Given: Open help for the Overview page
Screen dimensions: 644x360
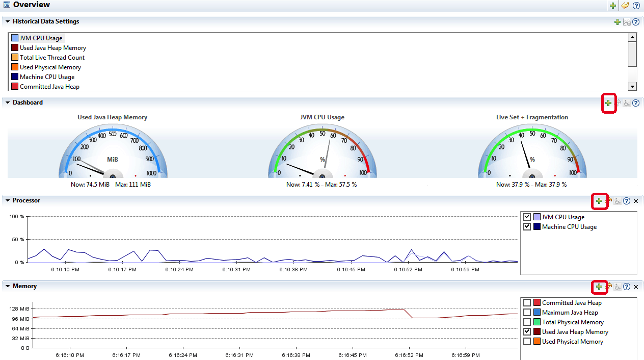Looking at the screenshot, I should [x=636, y=6].
